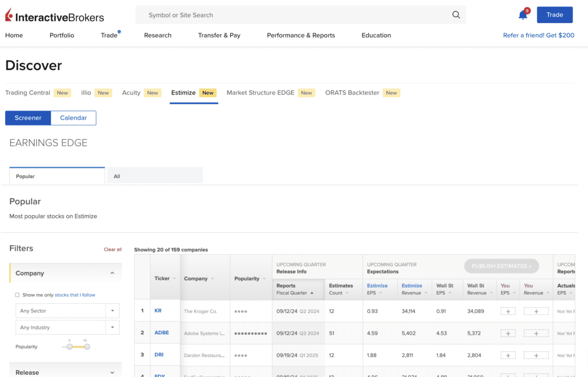Open the Education menu
Viewport: 588px width, 377px height.
click(x=376, y=35)
